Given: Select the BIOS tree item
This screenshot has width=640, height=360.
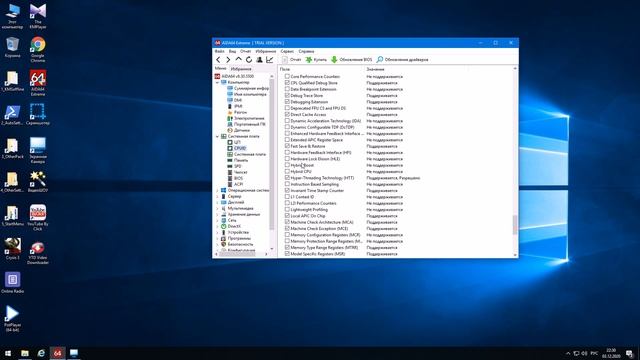Looking at the screenshot, I should [x=235, y=178].
